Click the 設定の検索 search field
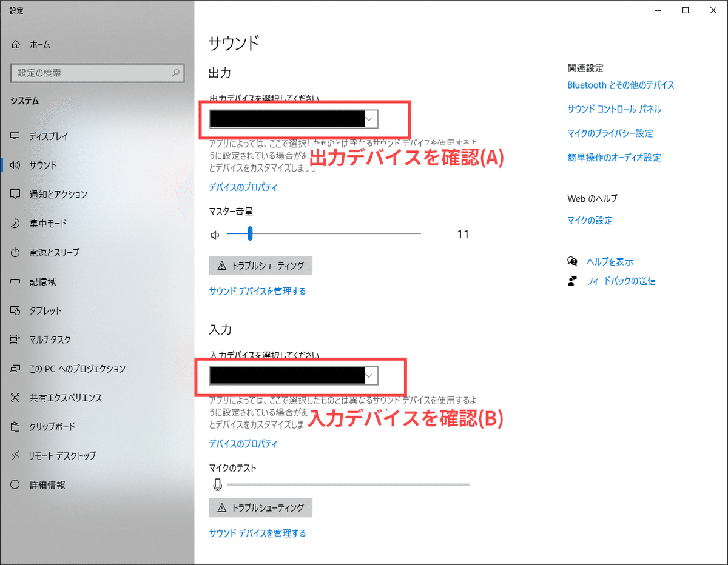The width and height of the screenshot is (728, 565). (97, 73)
